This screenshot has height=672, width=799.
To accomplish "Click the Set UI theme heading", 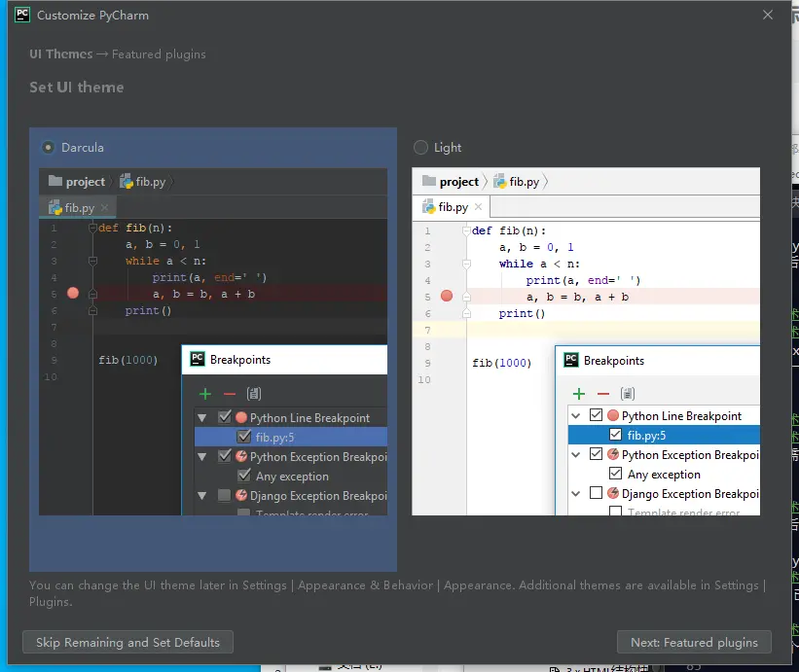I will tap(77, 88).
